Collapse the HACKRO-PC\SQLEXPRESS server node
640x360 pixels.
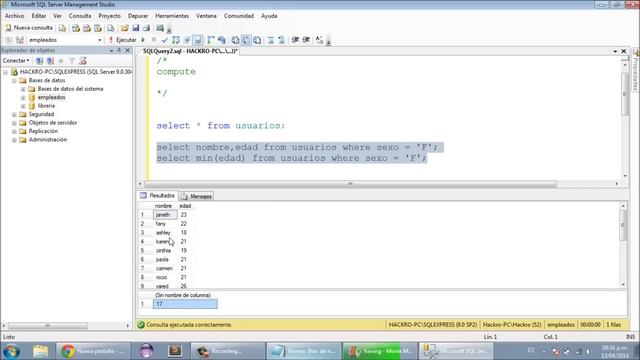click(x=5, y=72)
